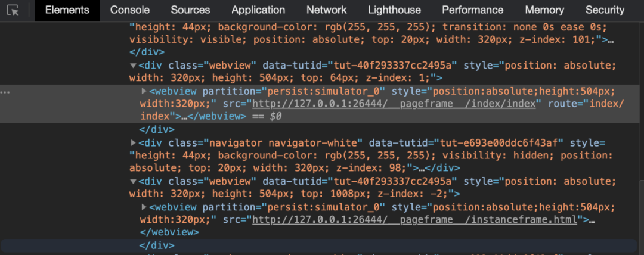Collapse the second div class webview node
Screen dimensions: 644x255
click(x=133, y=181)
